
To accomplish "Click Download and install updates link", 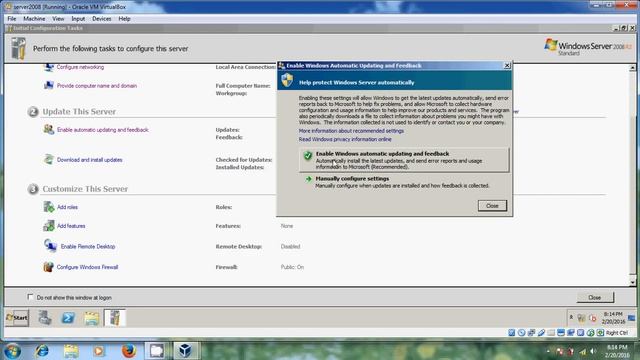I will [89, 160].
